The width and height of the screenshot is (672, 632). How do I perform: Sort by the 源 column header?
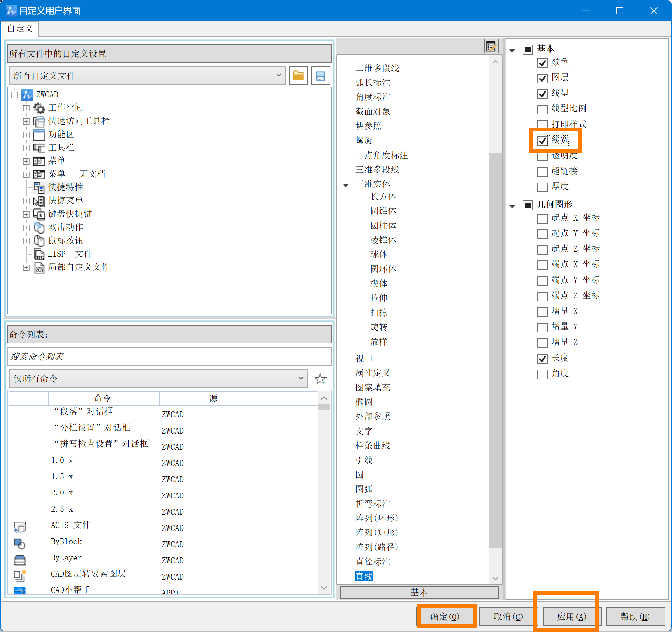click(214, 398)
